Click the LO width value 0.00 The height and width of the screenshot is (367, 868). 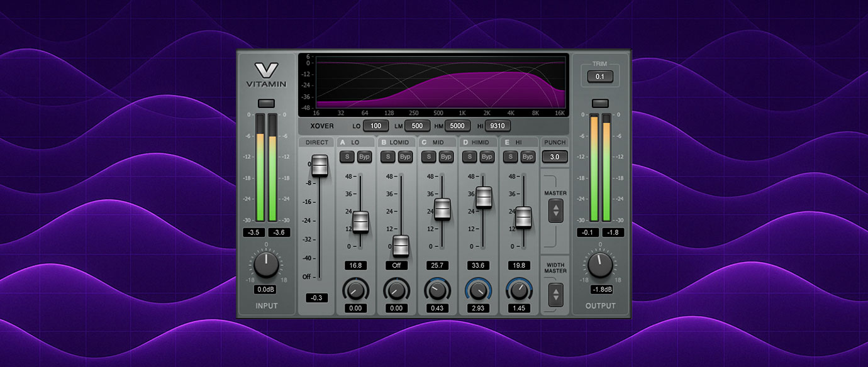pos(355,309)
